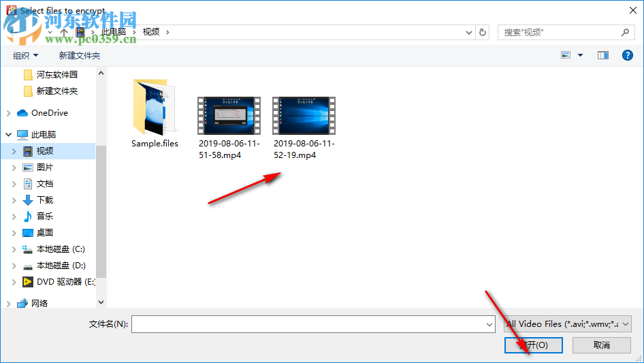Click the 下载 downloads arrow icon

[x=27, y=200]
